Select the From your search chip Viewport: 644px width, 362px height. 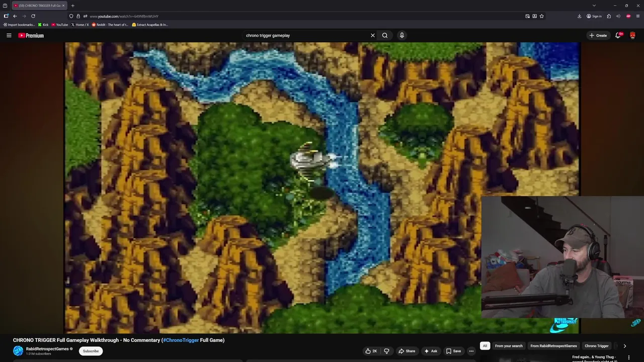tap(509, 346)
